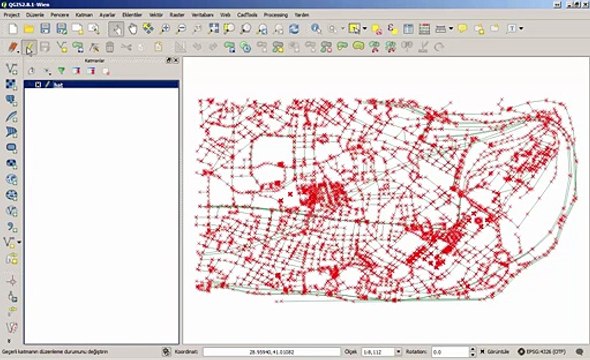Select the Zoom Out tool
Screen dimensions: 590x360
181,29
